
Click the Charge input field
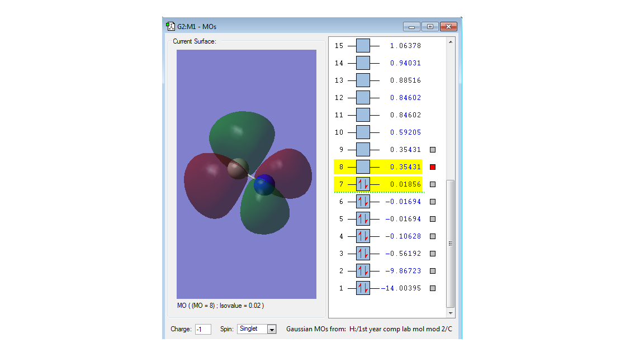(203, 329)
